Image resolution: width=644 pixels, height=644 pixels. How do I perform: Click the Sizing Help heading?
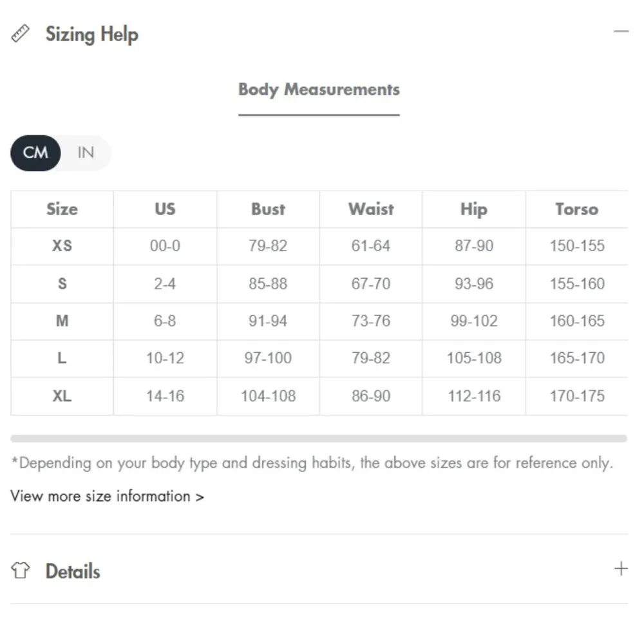pos(91,34)
